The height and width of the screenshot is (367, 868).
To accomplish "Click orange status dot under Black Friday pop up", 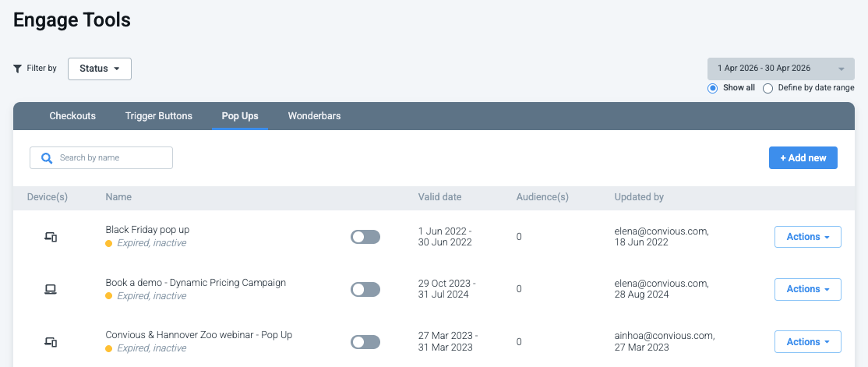I will [109, 244].
